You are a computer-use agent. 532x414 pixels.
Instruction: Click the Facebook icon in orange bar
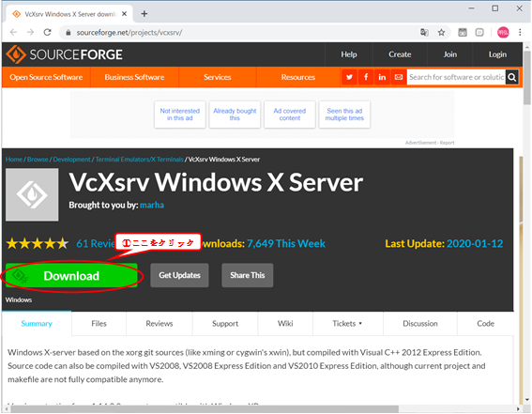pos(366,77)
